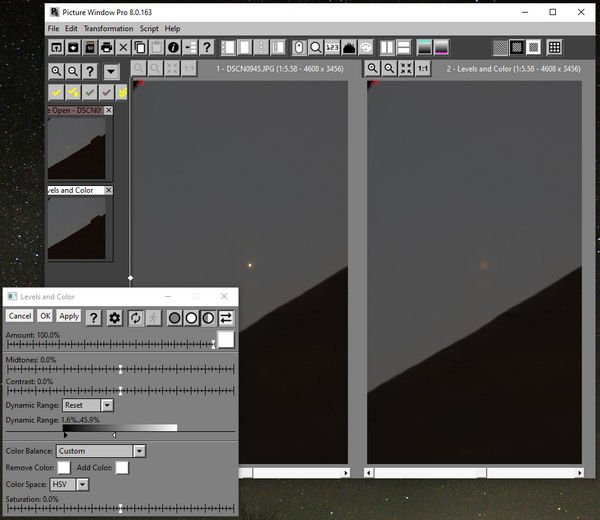
Task: Select the magnifier tool in main toolbar
Action: pyautogui.click(x=315, y=47)
